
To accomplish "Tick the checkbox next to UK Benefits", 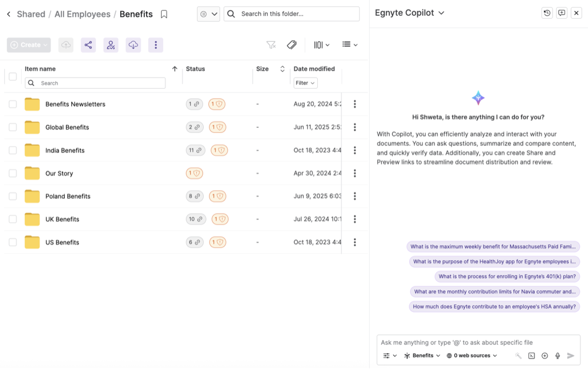I will pos(13,219).
